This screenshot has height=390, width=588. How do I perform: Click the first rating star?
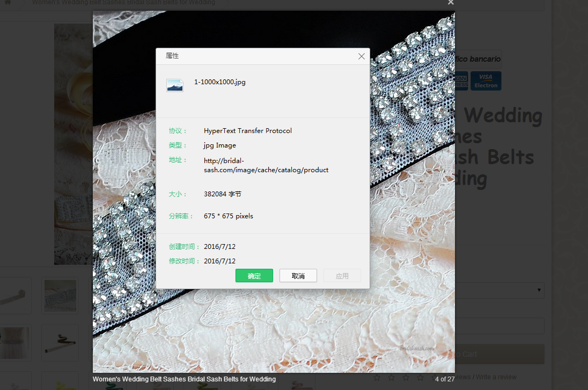377,378
